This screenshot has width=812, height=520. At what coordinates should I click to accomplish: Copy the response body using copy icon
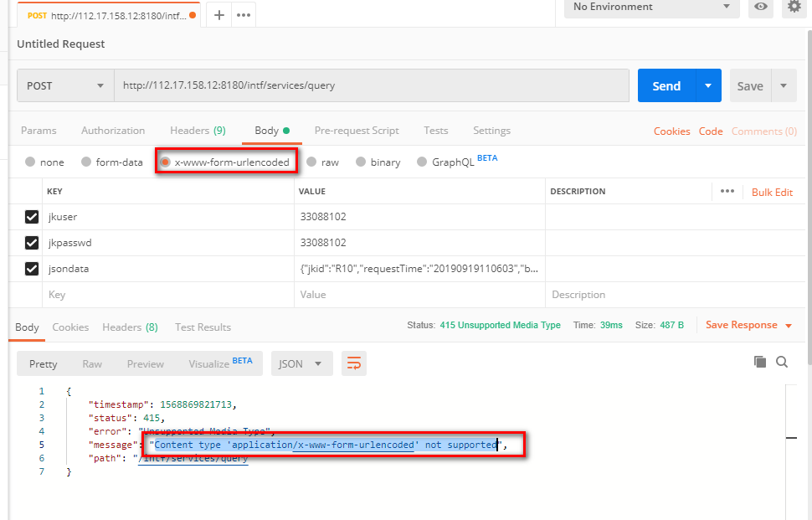[760, 362]
